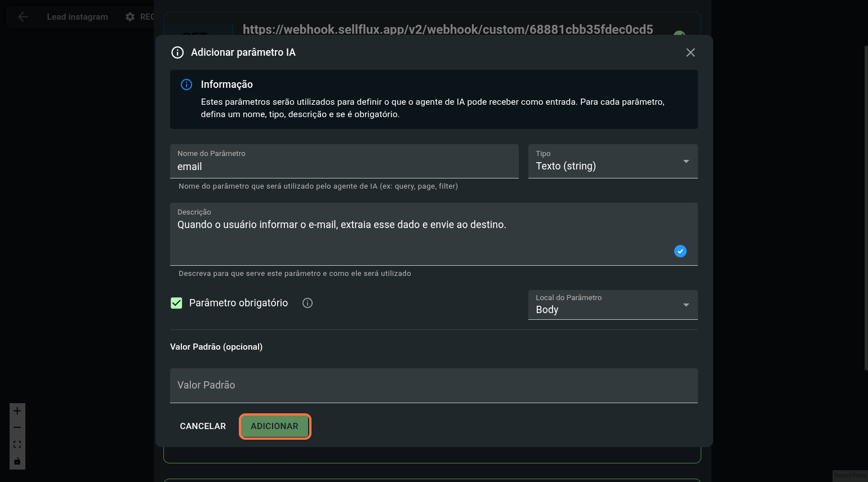Focus the Nome do Parâmetro field

tap(344, 166)
